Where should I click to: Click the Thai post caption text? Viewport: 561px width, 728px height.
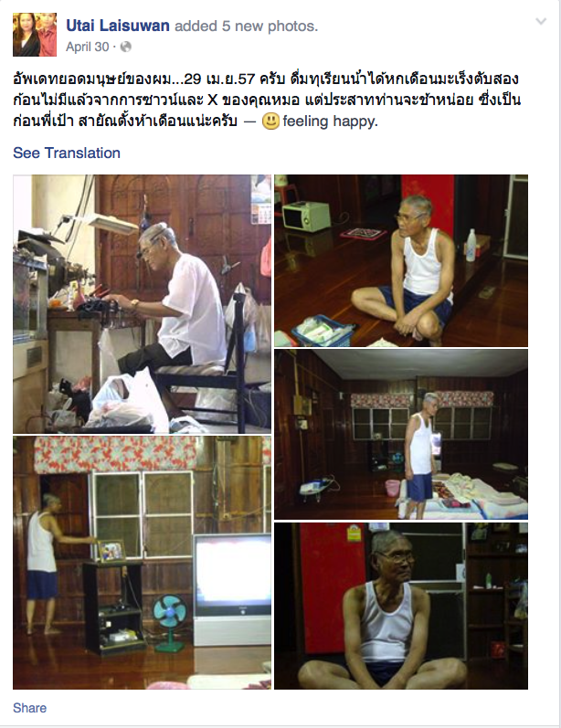[267, 100]
